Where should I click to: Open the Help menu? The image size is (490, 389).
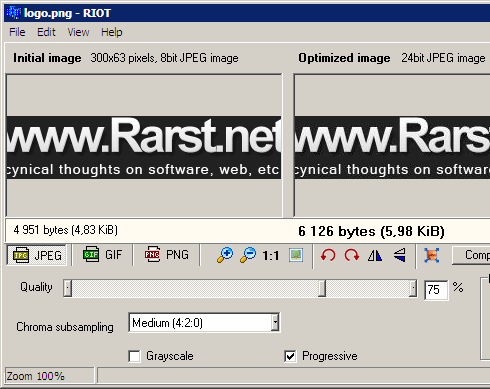click(x=112, y=32)
